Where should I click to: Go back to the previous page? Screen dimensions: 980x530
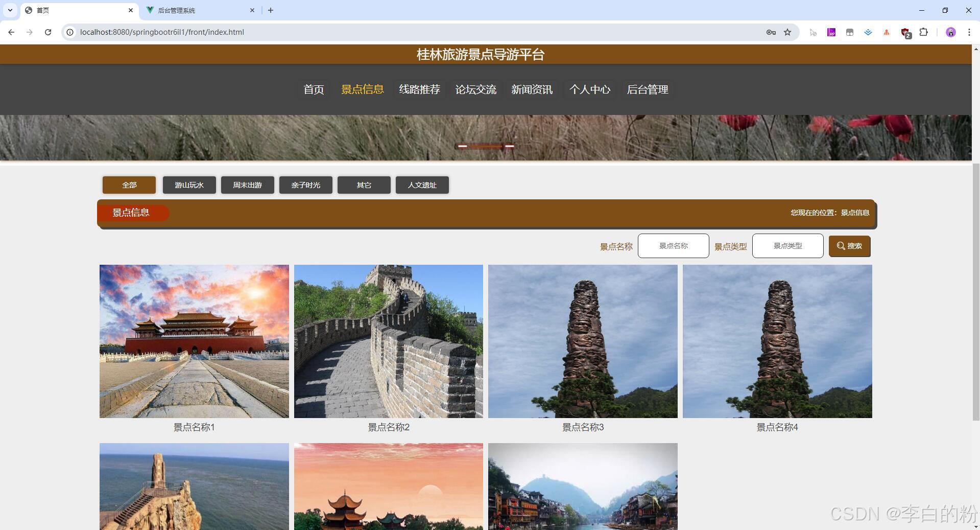[x=11, y=32]
